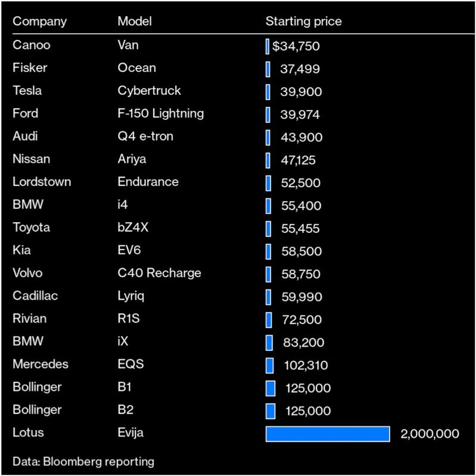Select the Canoo company name
The height and width of the screenshot is (476, 476).
coord(32,45)
